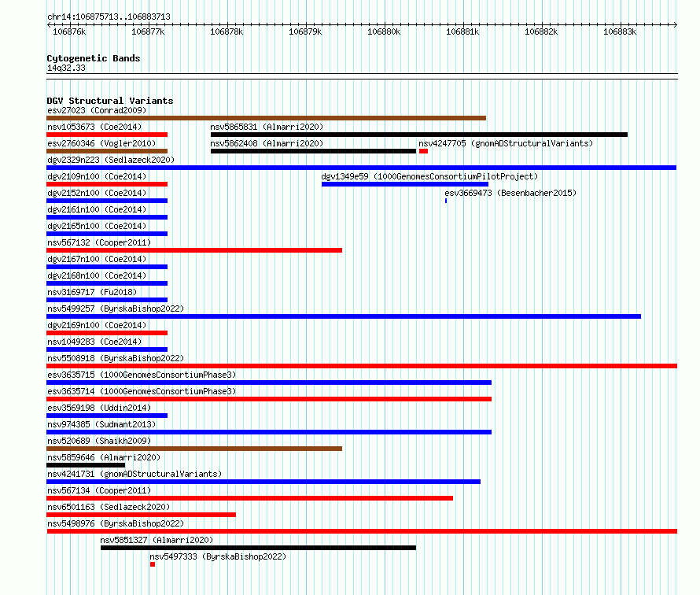Select the nsv1053673 (Coe2014) red bar

[107, 135]
